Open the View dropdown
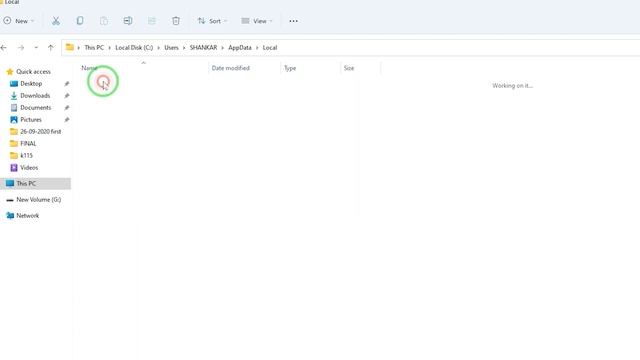 256,21
